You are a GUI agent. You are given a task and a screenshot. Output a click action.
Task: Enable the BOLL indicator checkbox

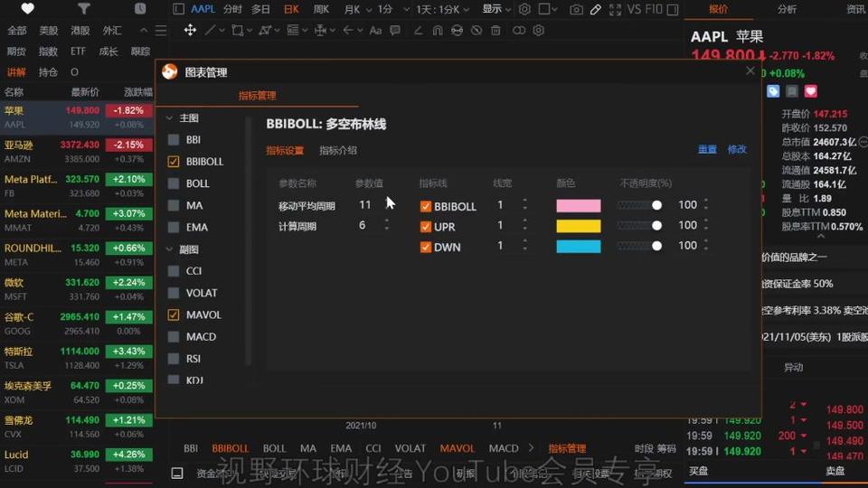[174, 183]
